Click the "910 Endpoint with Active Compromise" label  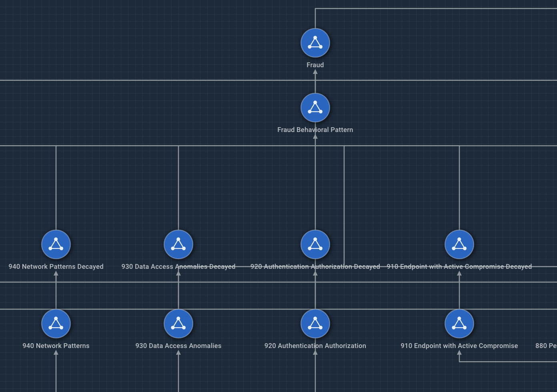point(459,346)
